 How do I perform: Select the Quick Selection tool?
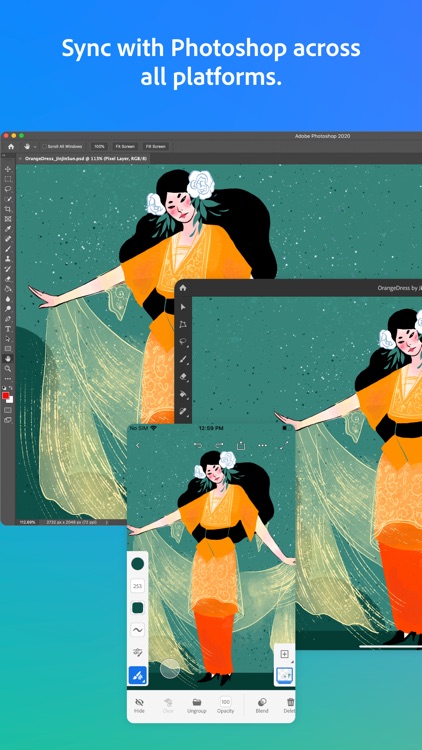(8, 199)
